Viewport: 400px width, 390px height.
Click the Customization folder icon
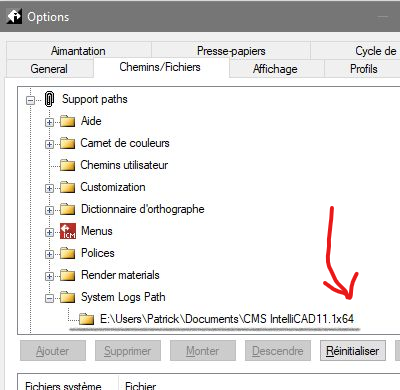tap(67, 187)
